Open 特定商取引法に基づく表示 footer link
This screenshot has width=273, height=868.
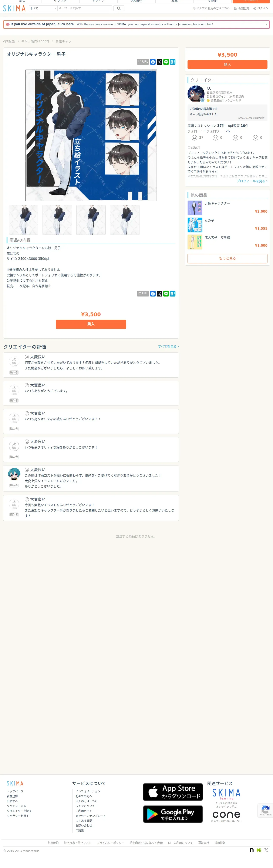(146, 843)
